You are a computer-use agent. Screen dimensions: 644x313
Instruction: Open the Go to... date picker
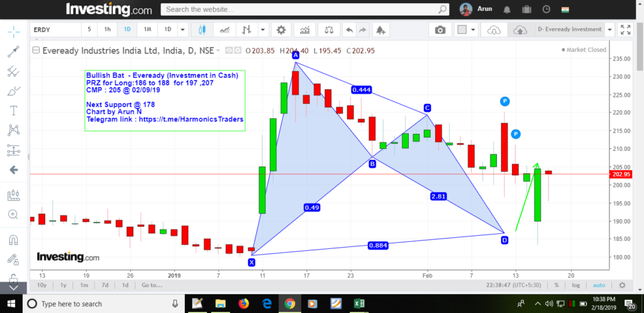[152, 285]
